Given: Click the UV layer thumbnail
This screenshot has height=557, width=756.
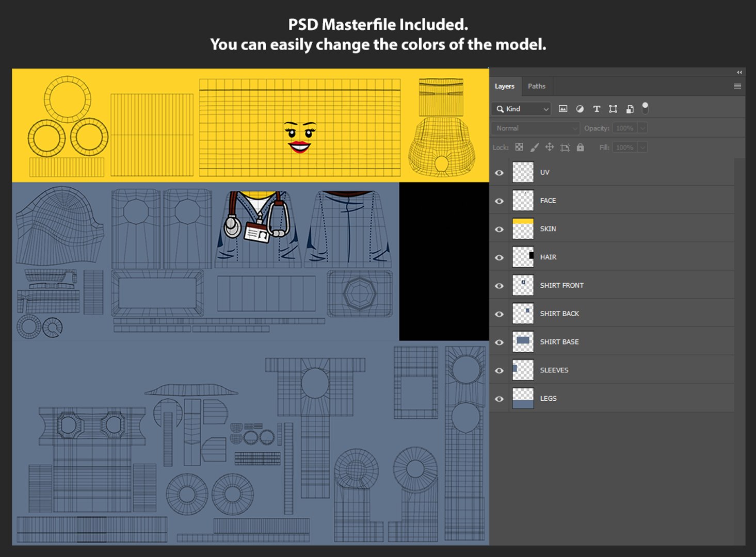Looking at the screenshot, I should pos(523,172).
